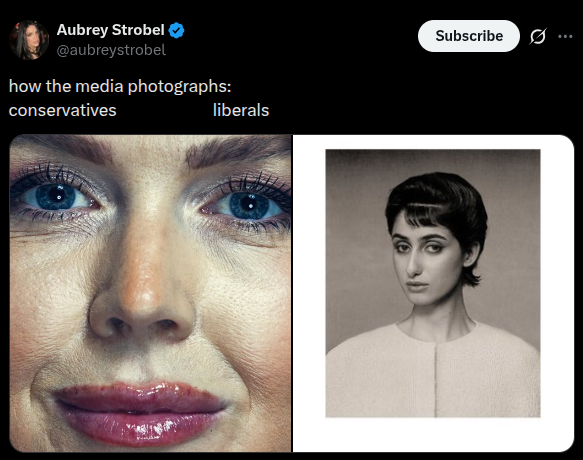
Task: Click the word "conservatives" in the post
Action: 62,110
